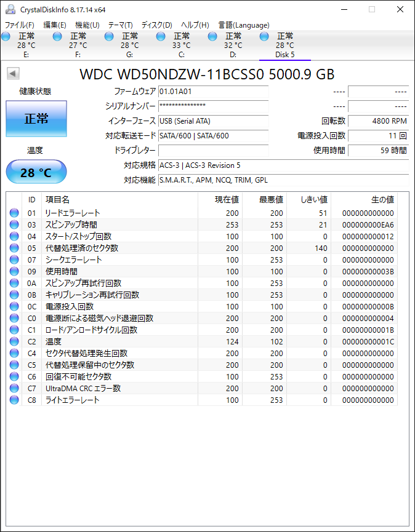Click blue orb on row 05 代替処理済のセクタ数
The image size is (415, 532).
14,248
